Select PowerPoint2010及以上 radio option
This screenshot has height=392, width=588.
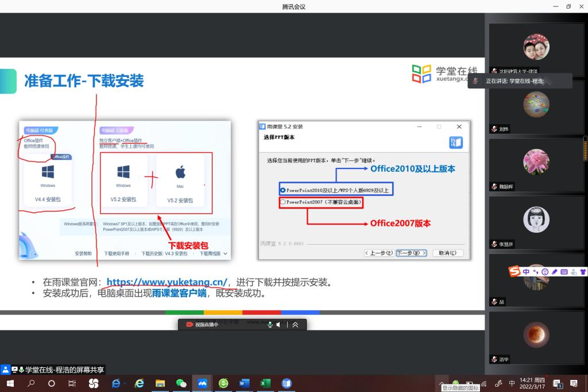(x=283, y=190)
